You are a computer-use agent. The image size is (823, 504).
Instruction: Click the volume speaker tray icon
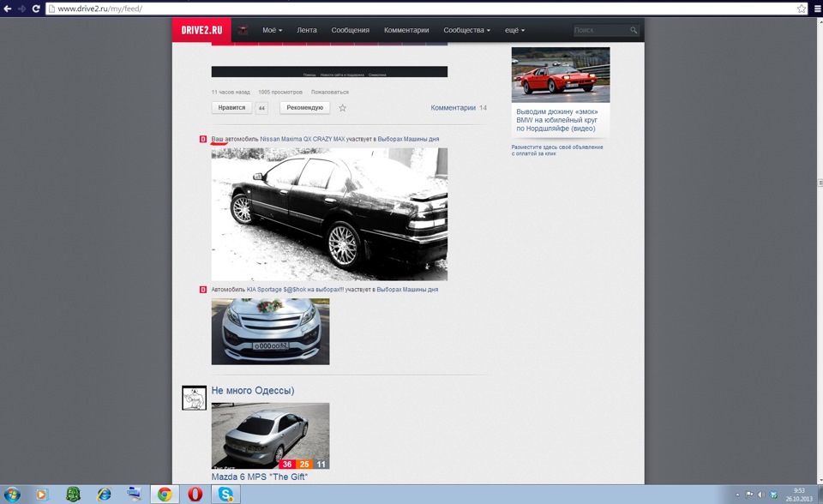pos(761,495)
